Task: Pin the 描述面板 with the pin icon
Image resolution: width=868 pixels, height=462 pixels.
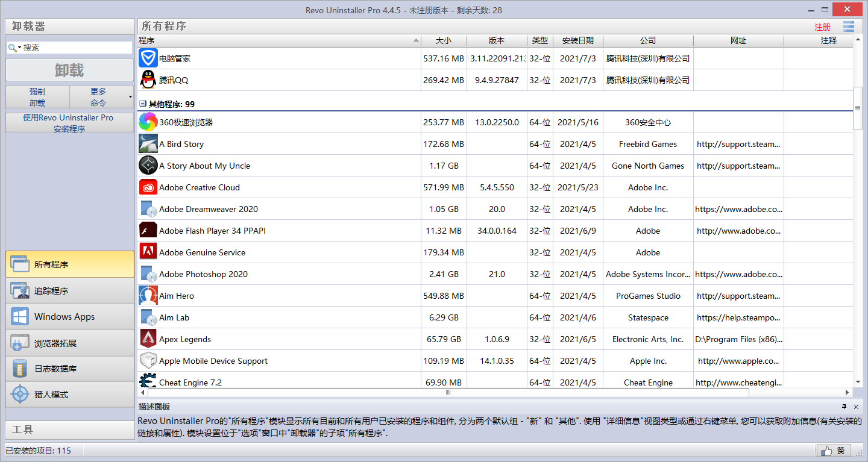Action: pos(844,407)
